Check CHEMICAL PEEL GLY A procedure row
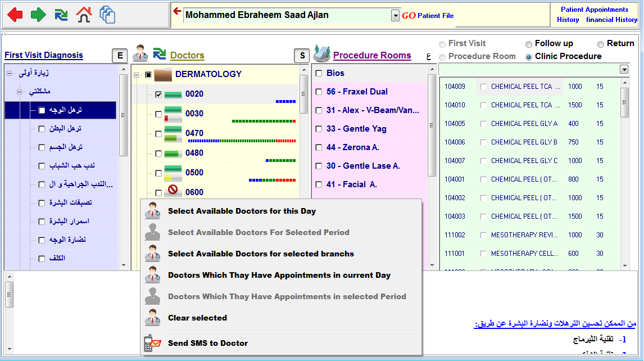Screen dimensions: 644x361 [483, 124]
